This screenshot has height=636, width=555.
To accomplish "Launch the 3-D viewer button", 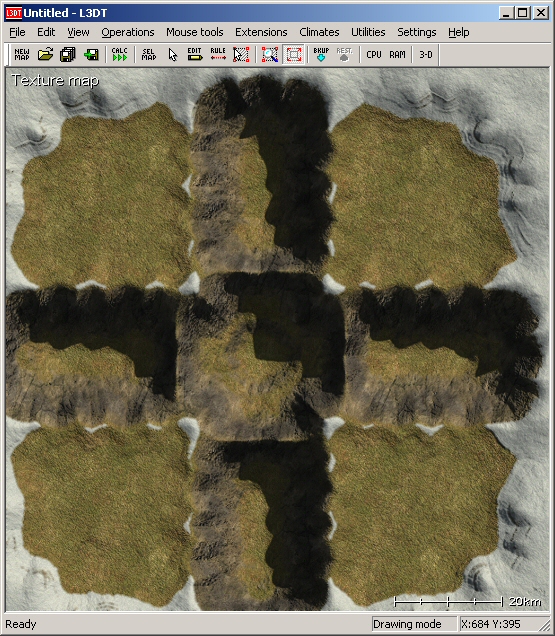I will 426,54.
